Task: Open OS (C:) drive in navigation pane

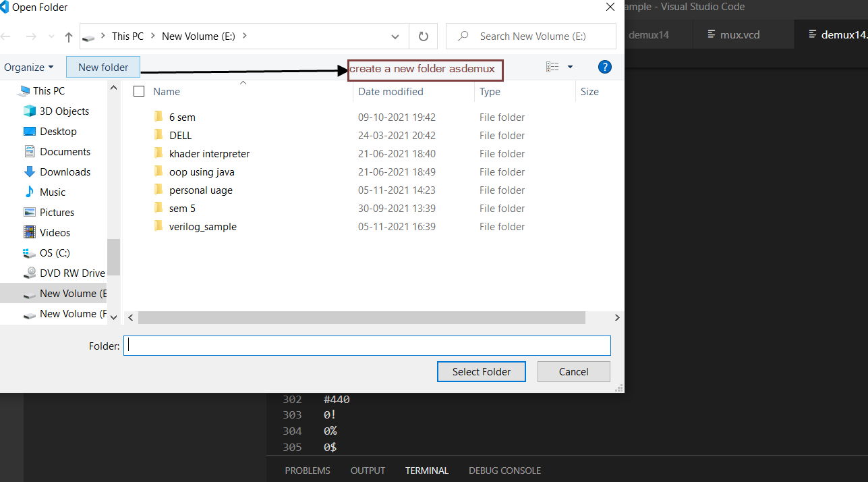Action: [55, 252]
